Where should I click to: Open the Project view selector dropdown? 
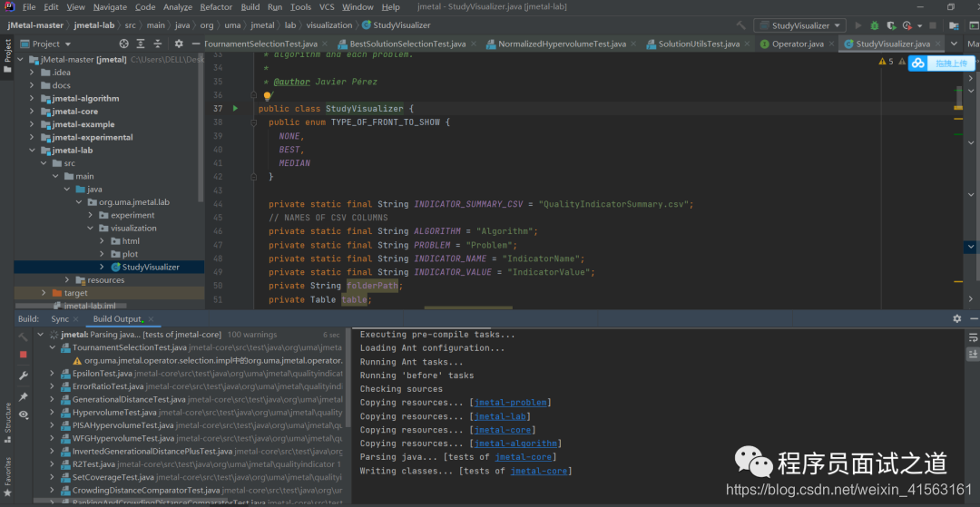click(x=47, y=44)
